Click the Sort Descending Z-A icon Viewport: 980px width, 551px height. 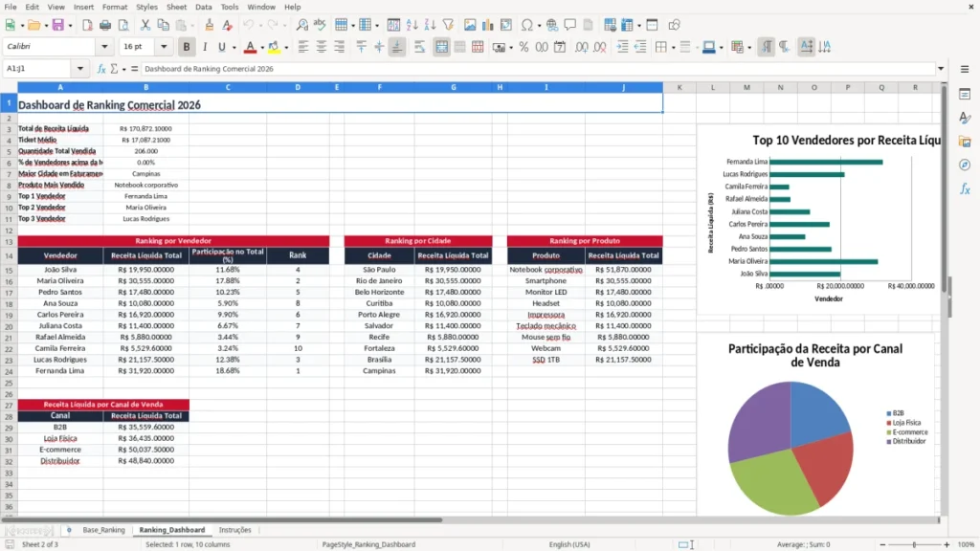pyautogui.click(x=430, y=25)
